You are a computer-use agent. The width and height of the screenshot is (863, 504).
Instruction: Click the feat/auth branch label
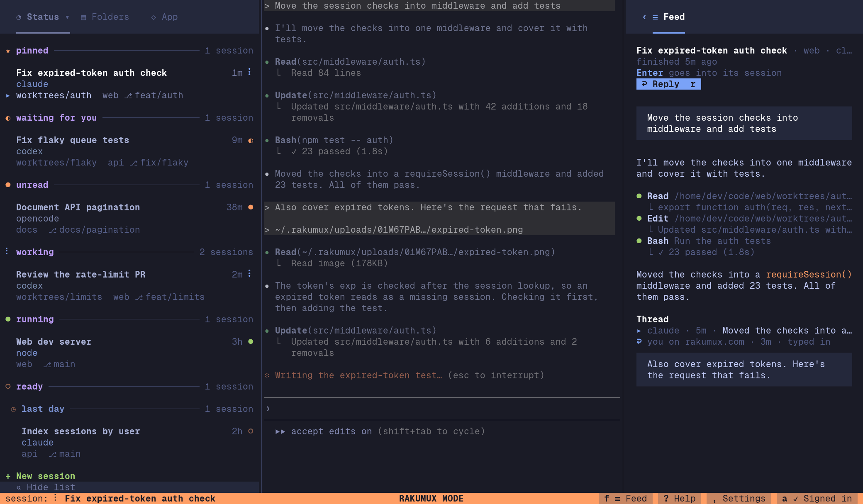coord(159,95)
